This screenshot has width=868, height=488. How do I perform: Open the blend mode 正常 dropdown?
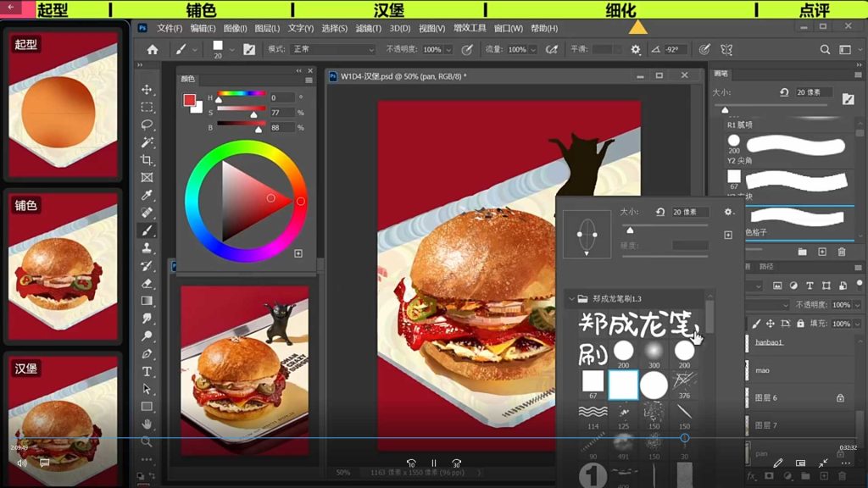pos(332,49)
